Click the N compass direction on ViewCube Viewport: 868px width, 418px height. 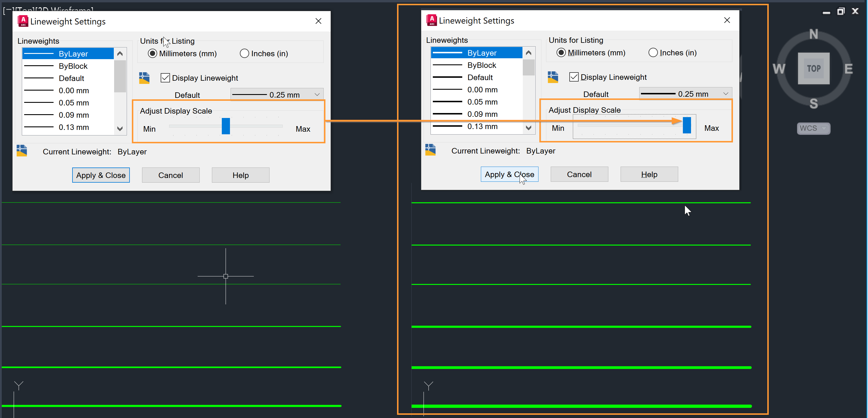[813, 34]
